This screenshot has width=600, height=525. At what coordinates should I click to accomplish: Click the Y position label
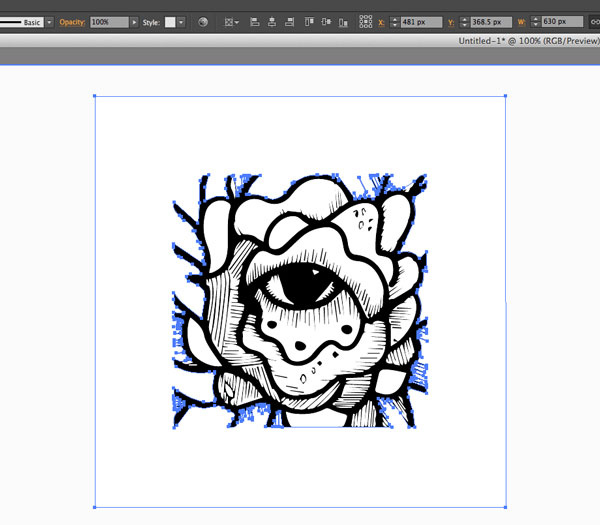click(x=451, y=23)
